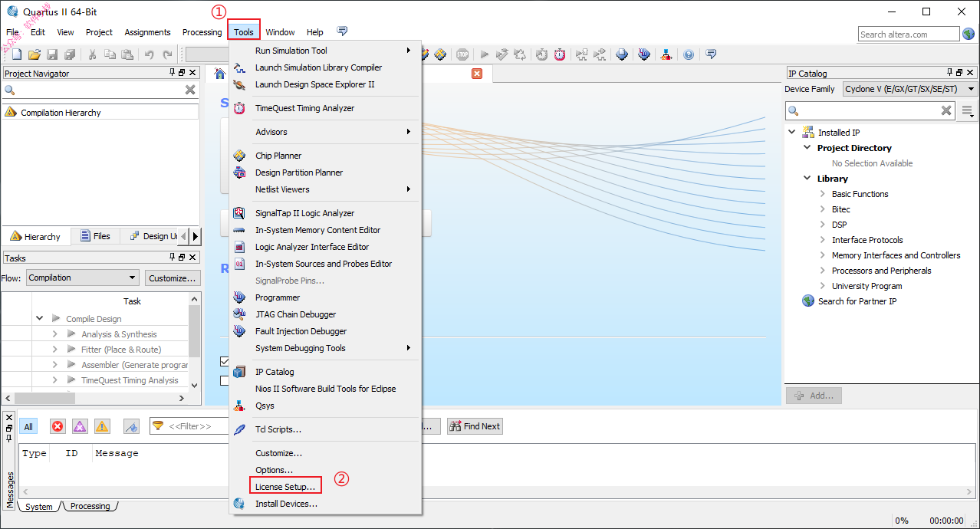Click the New File toolbar icon

(16, 54)
